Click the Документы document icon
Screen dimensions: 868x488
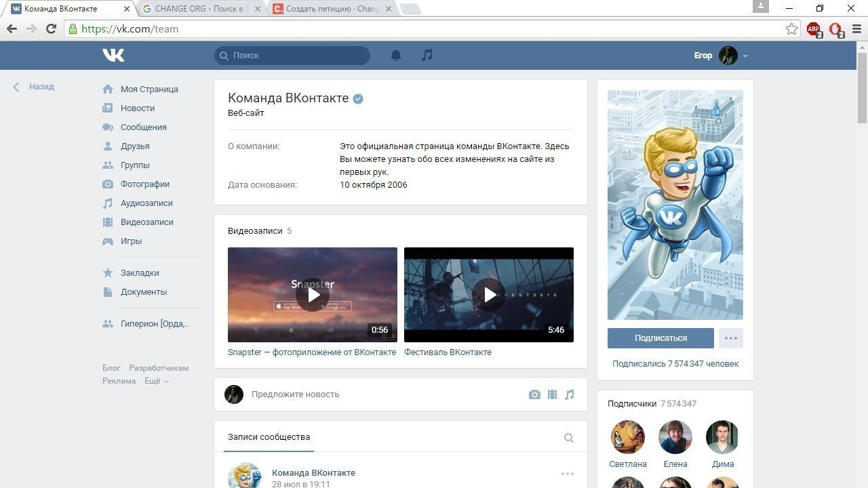pos(107,291)
